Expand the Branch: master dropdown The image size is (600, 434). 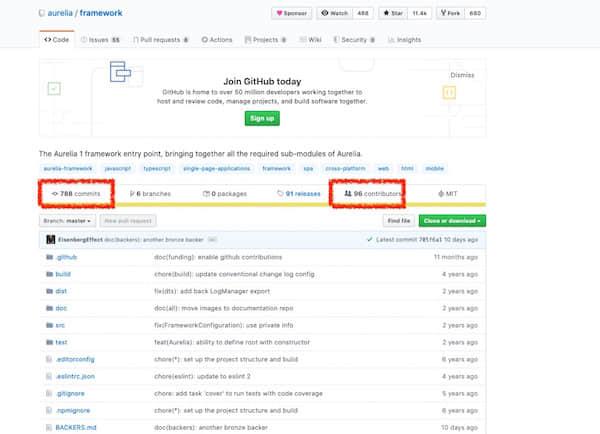tap(66, 220)
